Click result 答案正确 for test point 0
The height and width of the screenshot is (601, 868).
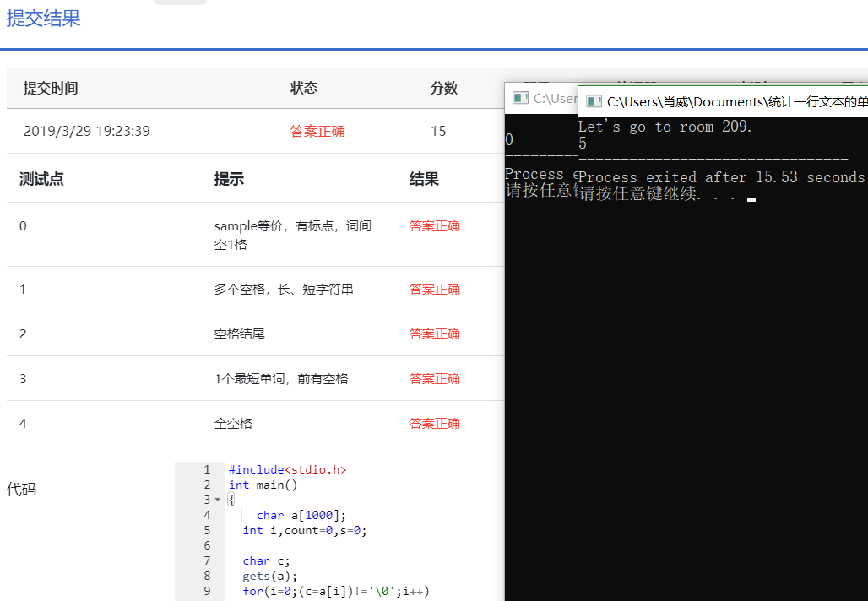[x=434, y=225]
